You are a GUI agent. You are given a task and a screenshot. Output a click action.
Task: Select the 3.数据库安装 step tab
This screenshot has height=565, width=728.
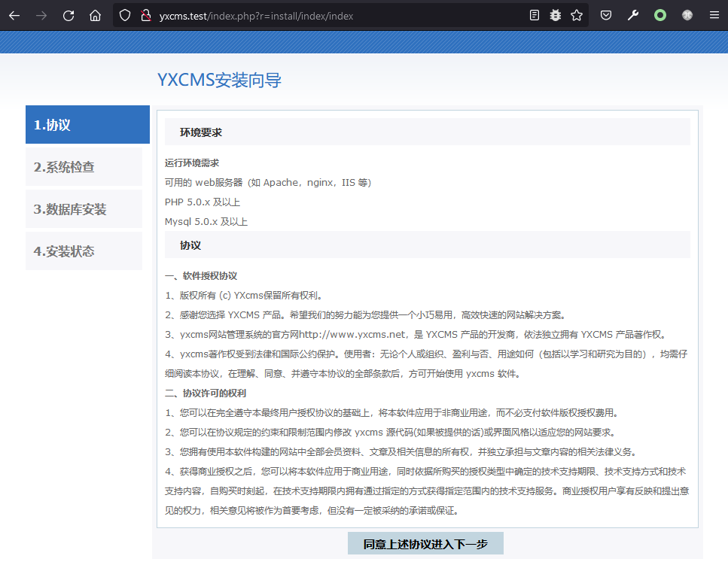point(84,208)
